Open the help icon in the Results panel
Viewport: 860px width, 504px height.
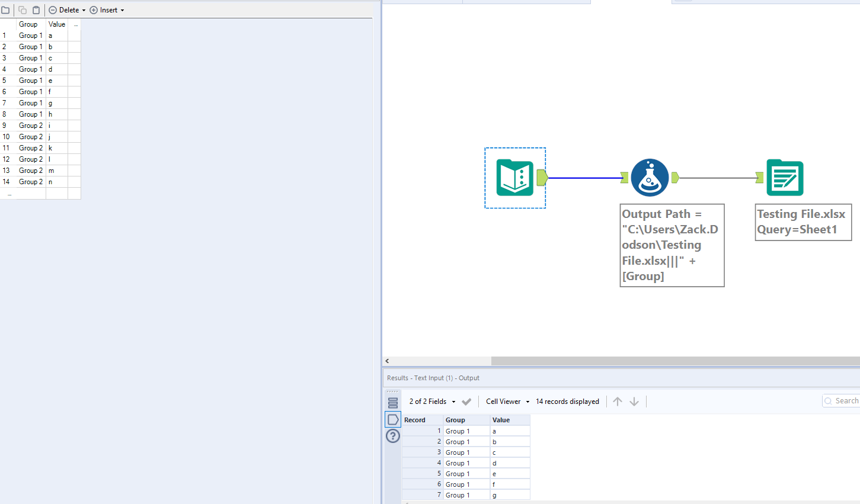[393, 436]
